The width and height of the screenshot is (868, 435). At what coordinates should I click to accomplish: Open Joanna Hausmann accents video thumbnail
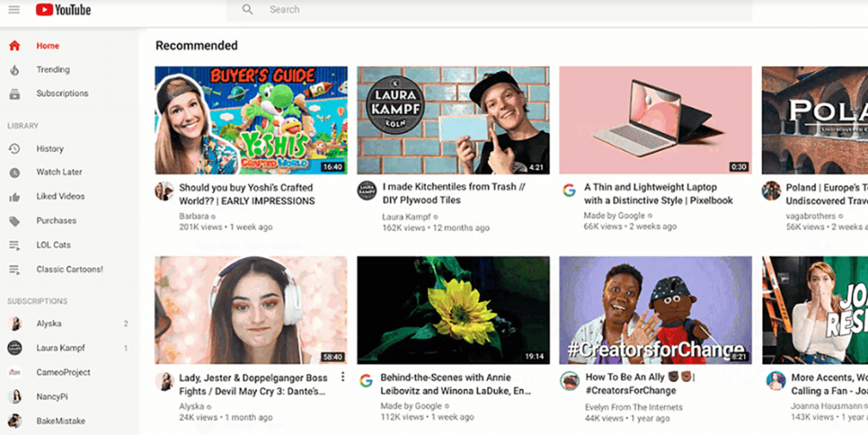tap(815, 310)
